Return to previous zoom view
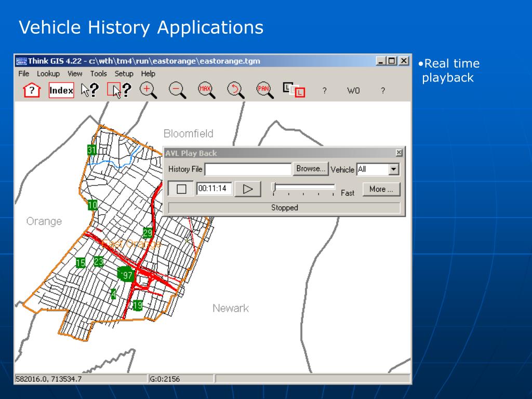The width and height of the screenshot is (532, 399). click(x=235, y=90)
